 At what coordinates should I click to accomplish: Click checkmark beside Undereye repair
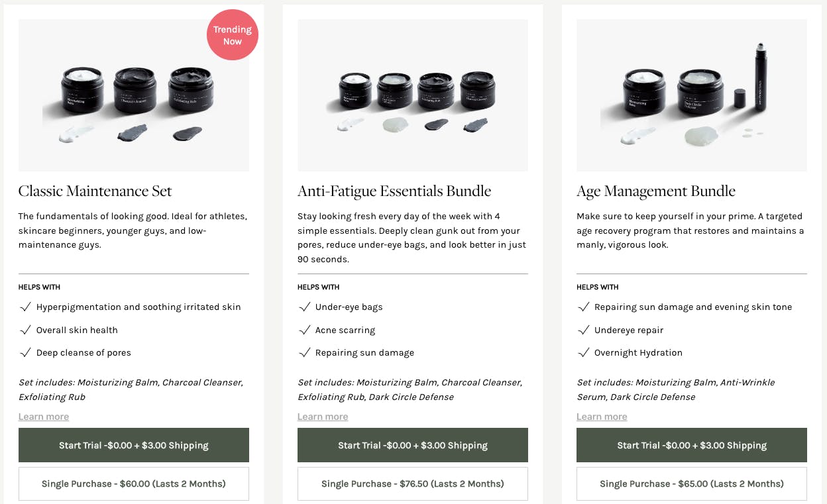click(584, 330)
